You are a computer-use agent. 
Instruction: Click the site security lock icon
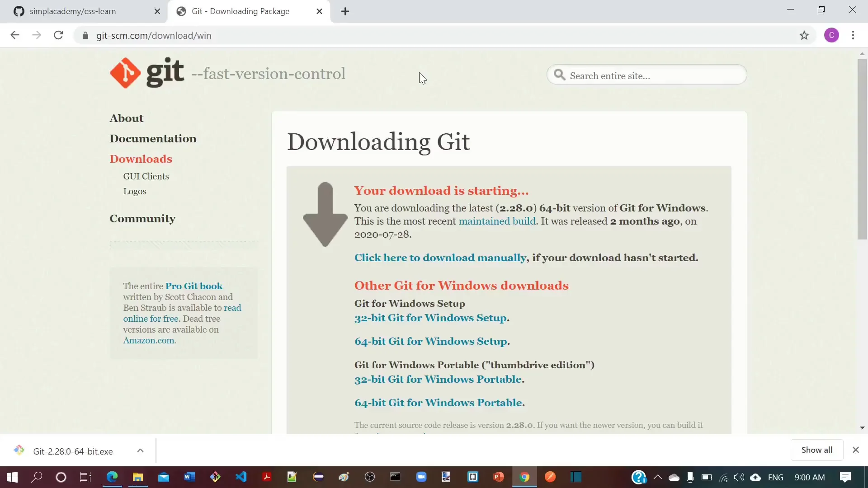click(x=85, y=36)
